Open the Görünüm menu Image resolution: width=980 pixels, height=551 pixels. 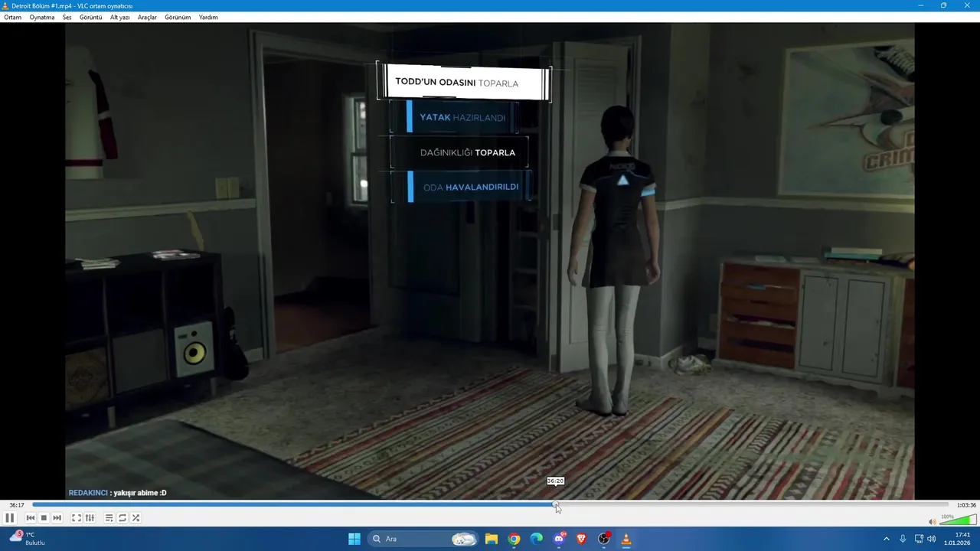pos(178,17)
